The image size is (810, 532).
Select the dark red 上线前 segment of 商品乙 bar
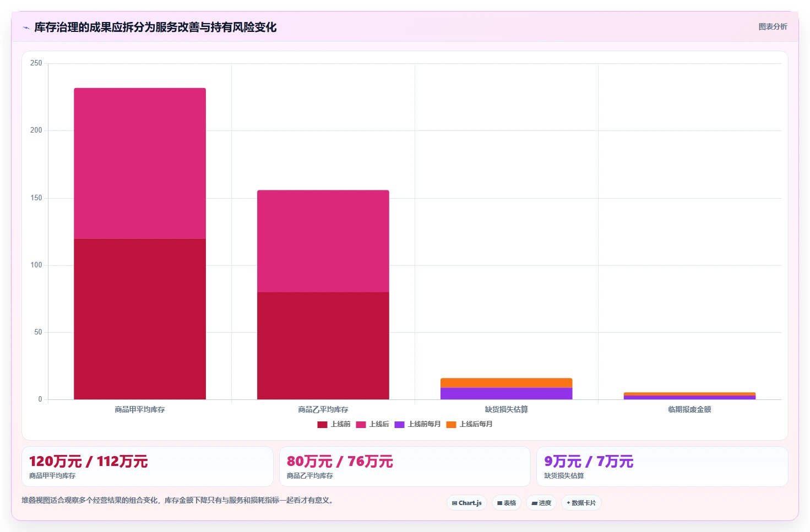click(323, 345)
